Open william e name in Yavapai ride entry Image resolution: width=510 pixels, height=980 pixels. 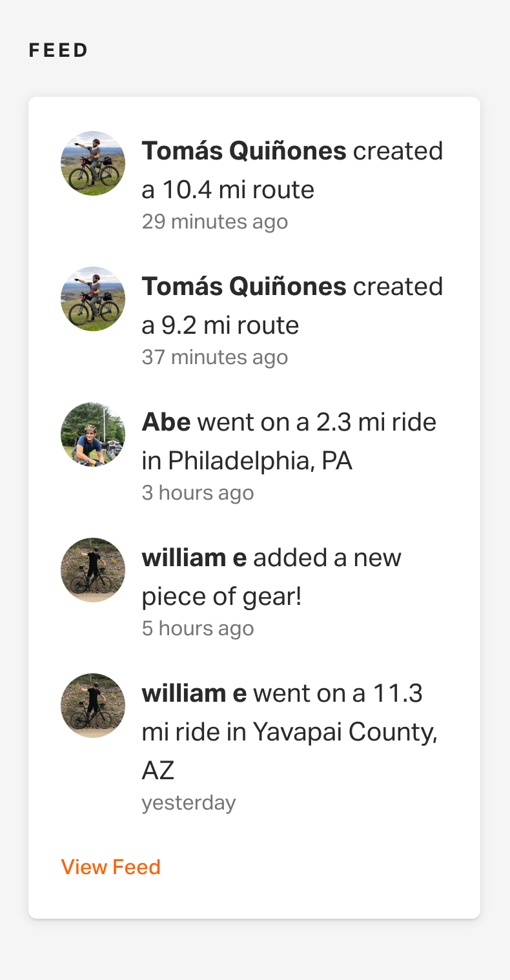pyautogui.click(x=194, y=693)
